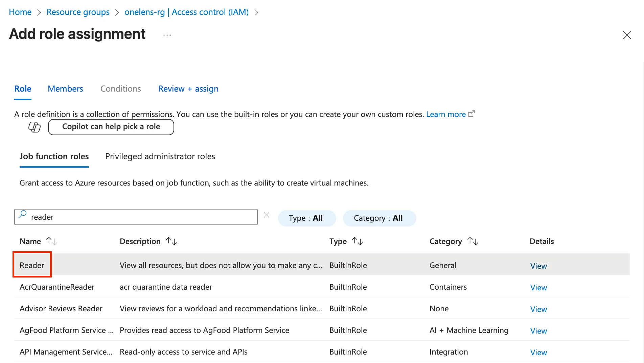This screenshot has height=363, width=644.
Task: View details for Advisor Reviews Reader
Action: click(538, 309)
